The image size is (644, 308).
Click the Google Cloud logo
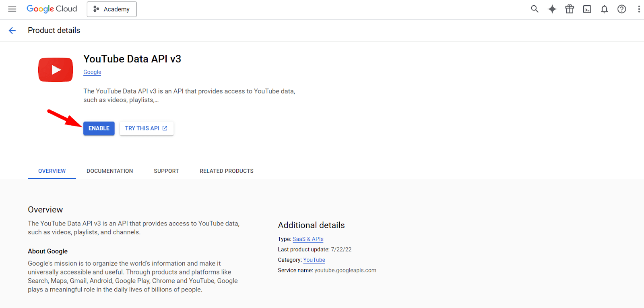click(x=52, y=9)
